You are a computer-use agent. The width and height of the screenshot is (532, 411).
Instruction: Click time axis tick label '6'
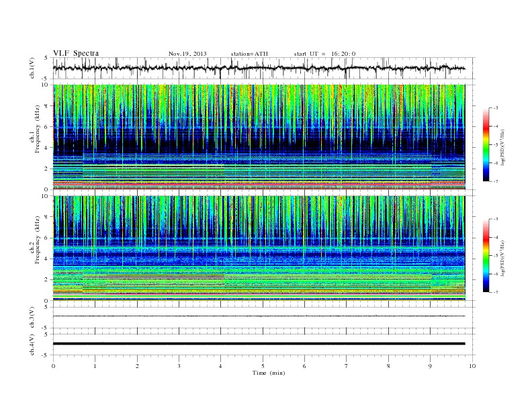coord(304,366)
